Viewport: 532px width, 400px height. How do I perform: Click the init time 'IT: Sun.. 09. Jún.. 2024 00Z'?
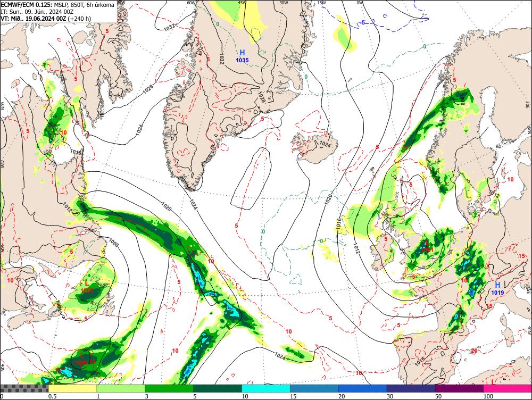(37, 12)
